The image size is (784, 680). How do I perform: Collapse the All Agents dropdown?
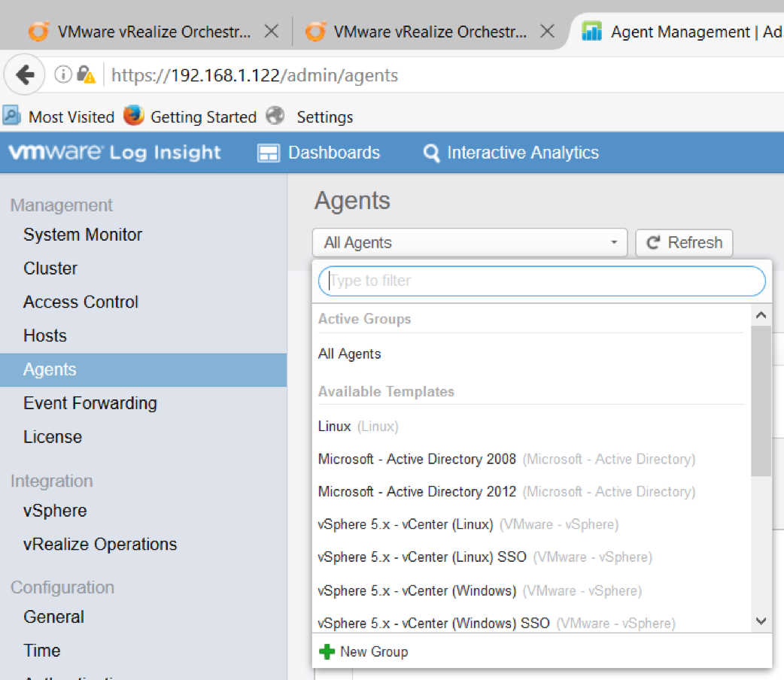(x=469, y=242)
